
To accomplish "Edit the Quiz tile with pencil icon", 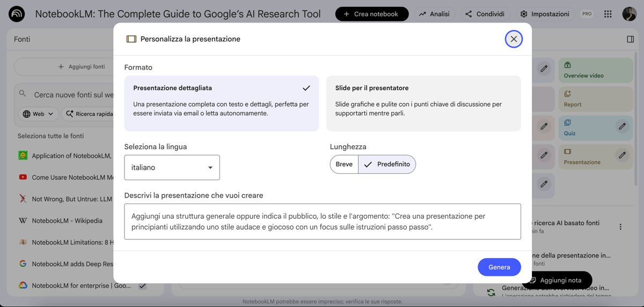I will pyautogui.click(x=621, y=127).
